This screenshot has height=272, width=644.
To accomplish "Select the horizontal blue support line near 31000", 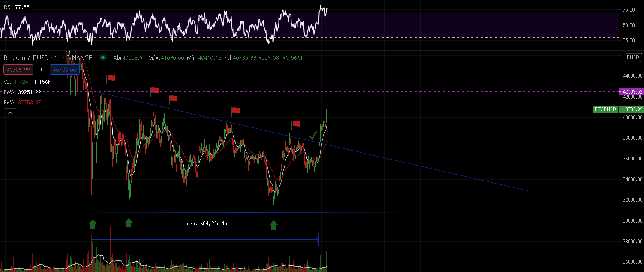I will [x=311, y=212].
